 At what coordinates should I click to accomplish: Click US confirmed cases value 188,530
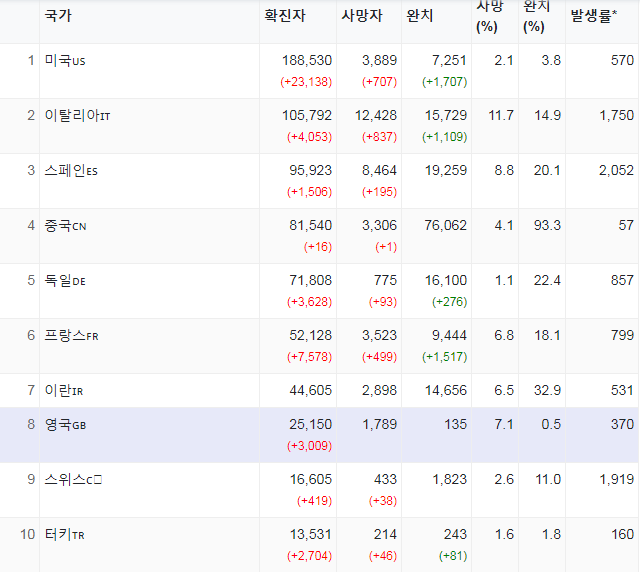pyautogui.click(x=307, y=60)
